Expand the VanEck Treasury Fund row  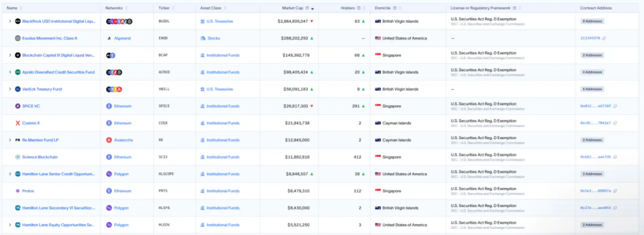point(10,89)
